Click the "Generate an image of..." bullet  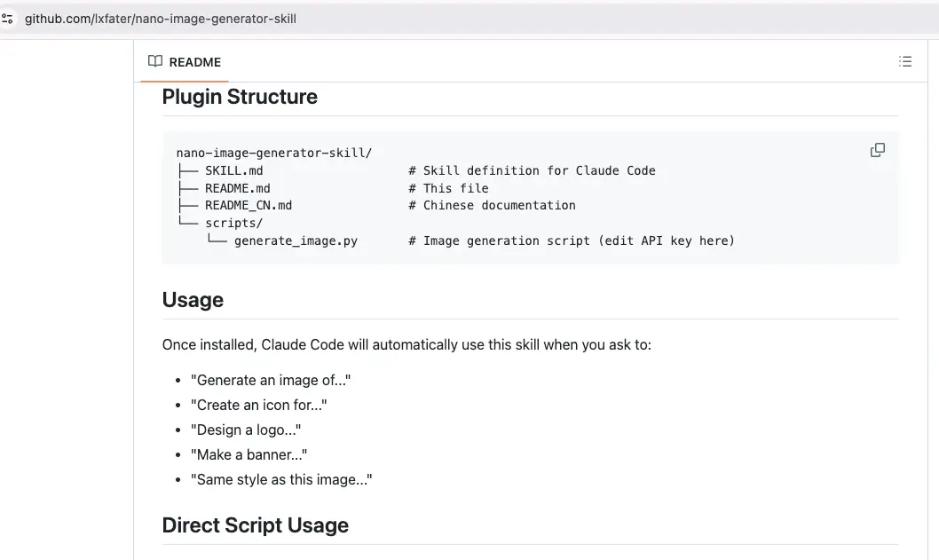pos(271,380)
